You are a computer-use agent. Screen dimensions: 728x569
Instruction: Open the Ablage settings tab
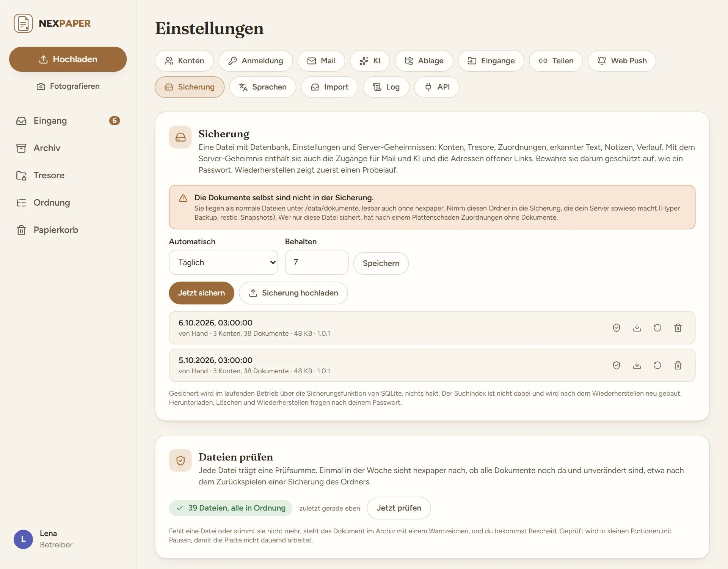click(x=424, y=61)
